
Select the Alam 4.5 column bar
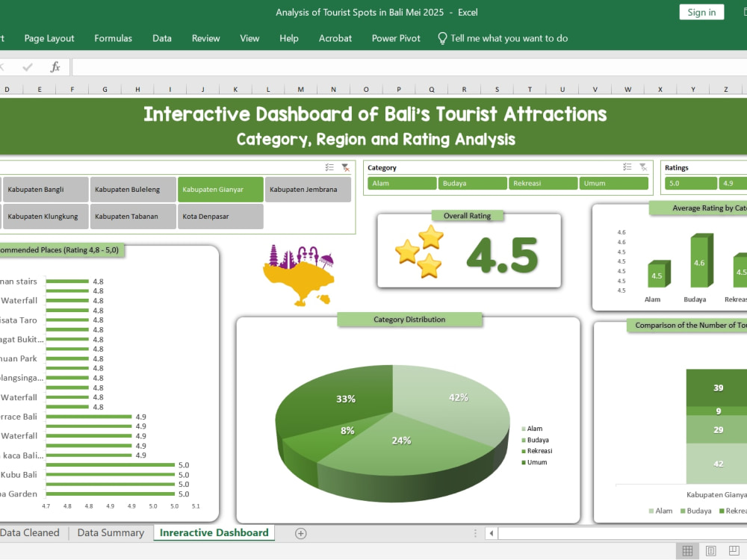pos(658,274)
